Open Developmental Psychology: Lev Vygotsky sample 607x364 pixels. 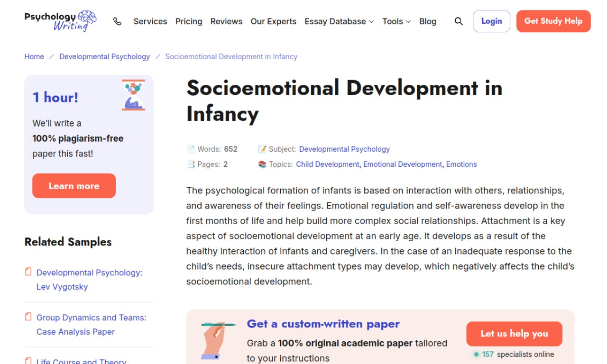click(89, 280)
